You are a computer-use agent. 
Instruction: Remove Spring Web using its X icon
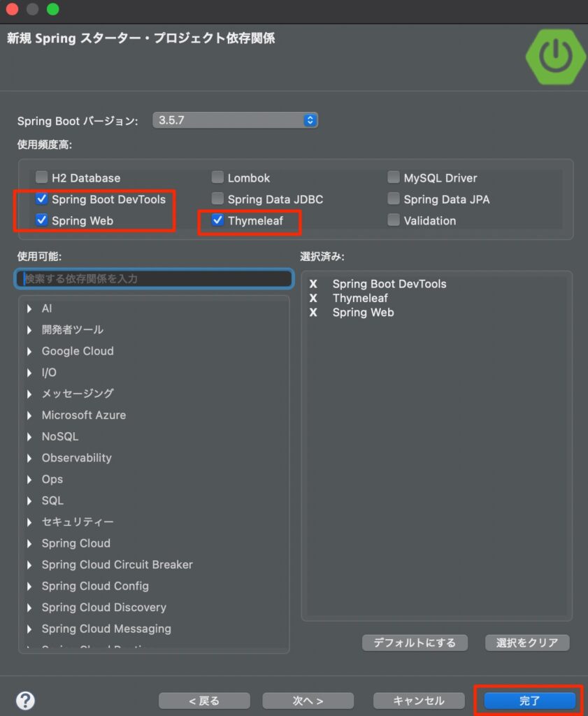(x=313, y=313)
